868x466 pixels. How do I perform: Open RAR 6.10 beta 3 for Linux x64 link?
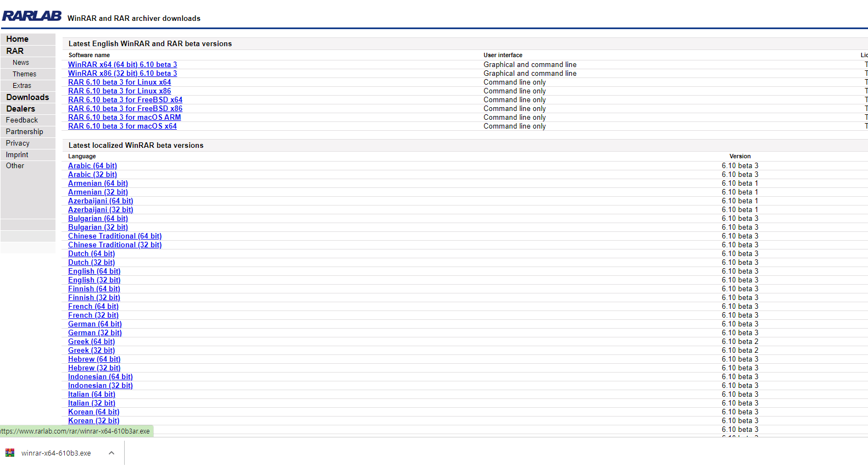pos(119,82)
